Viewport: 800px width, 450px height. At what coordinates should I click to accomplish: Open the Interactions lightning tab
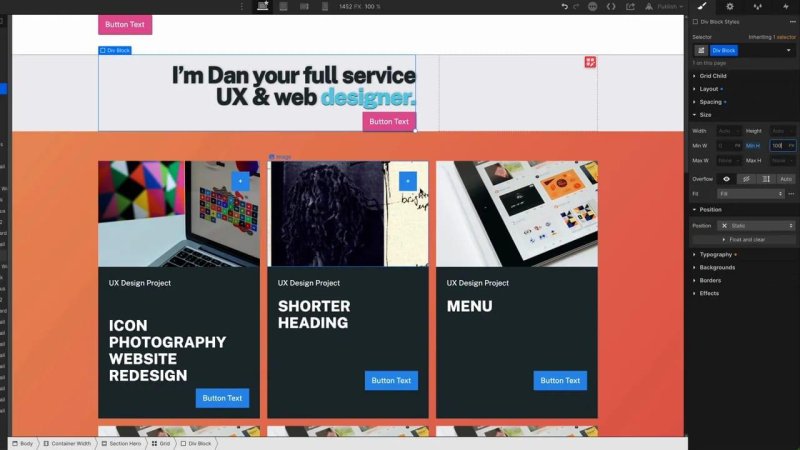[x=786, y=6]
